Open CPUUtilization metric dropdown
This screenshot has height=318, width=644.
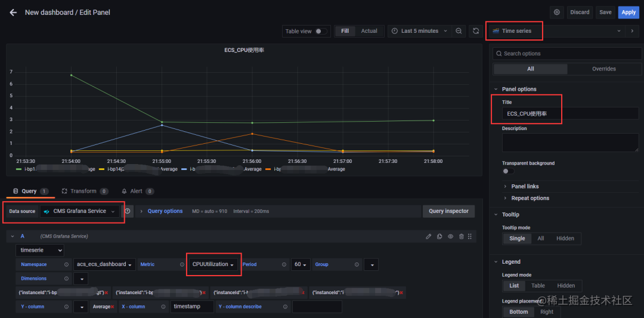pyautogui.click(x=213, y=264)
